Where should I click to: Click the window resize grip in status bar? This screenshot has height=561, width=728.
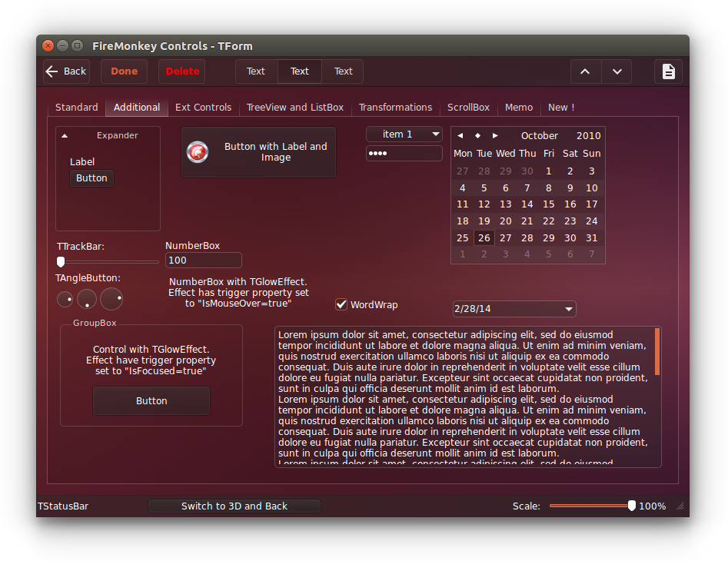coord(680,506)
